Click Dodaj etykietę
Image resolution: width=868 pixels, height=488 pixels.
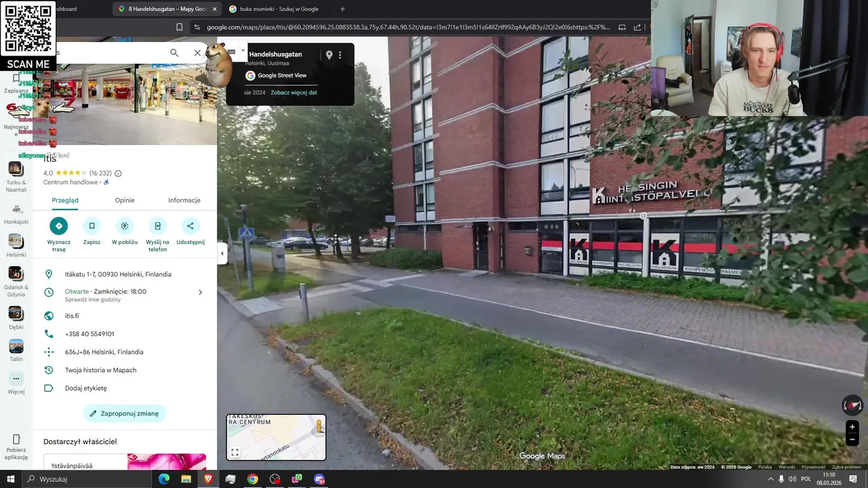[x=85, y=388]
